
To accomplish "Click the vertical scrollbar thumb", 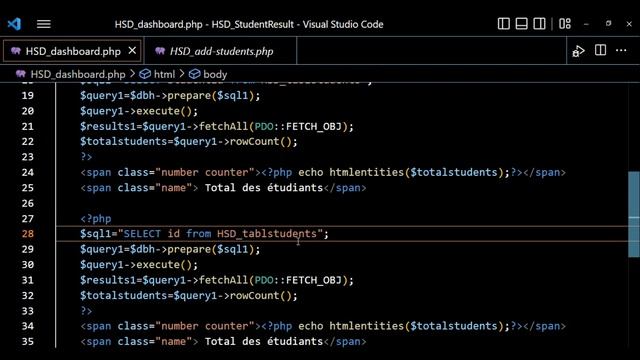I will click(x=633, y=214).
